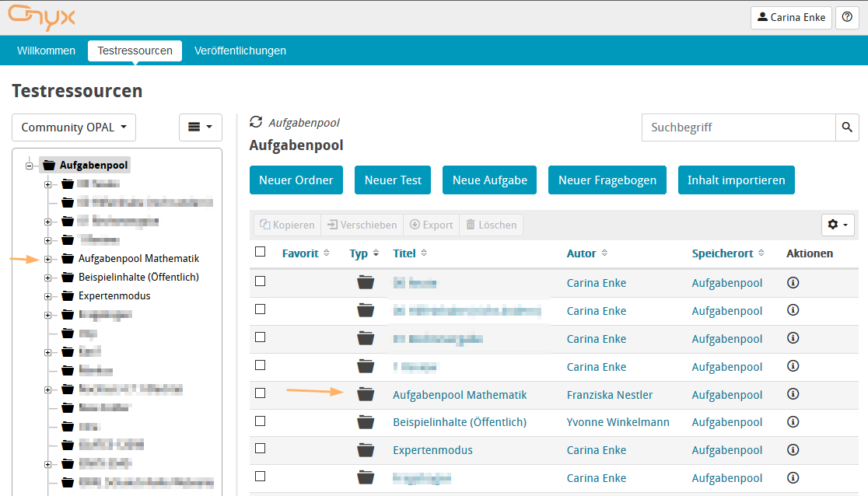Open the gear settings dropdown above table
Image resolution: width=868 pixels, height=496 pixels.
pos(838,225)
